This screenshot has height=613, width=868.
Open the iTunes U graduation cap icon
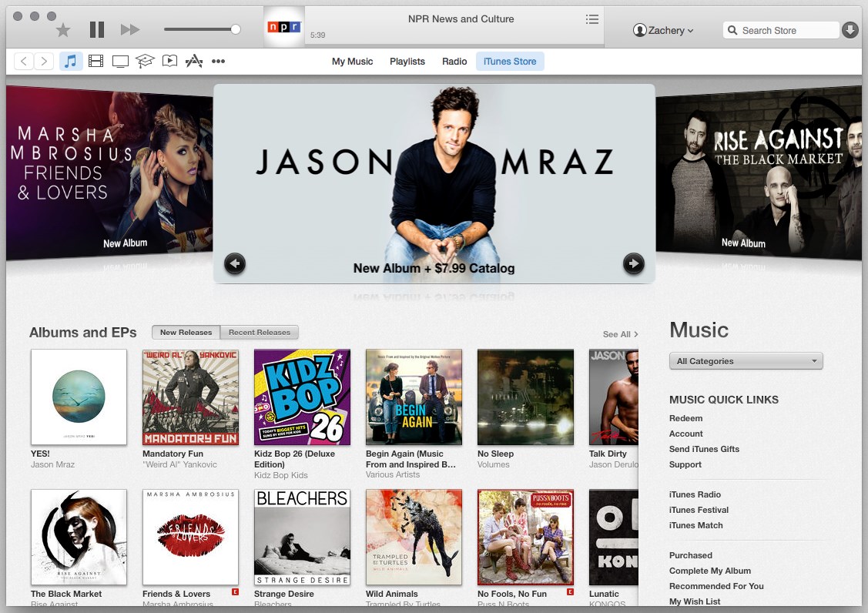click(145, 61)
